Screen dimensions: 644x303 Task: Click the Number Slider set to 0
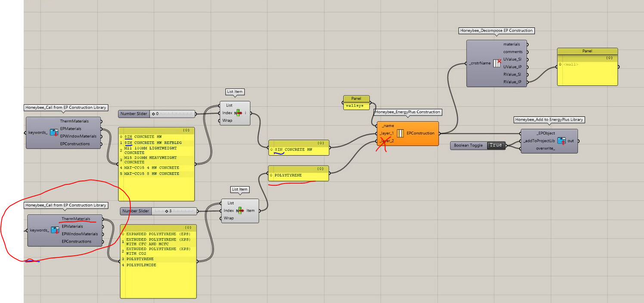click(156, 114)
